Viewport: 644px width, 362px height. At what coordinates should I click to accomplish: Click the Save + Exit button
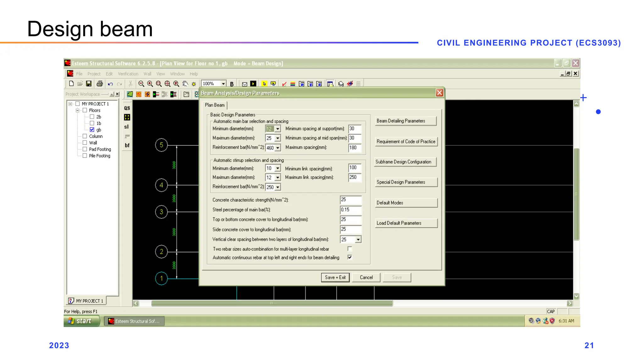(x=335, y=277)
